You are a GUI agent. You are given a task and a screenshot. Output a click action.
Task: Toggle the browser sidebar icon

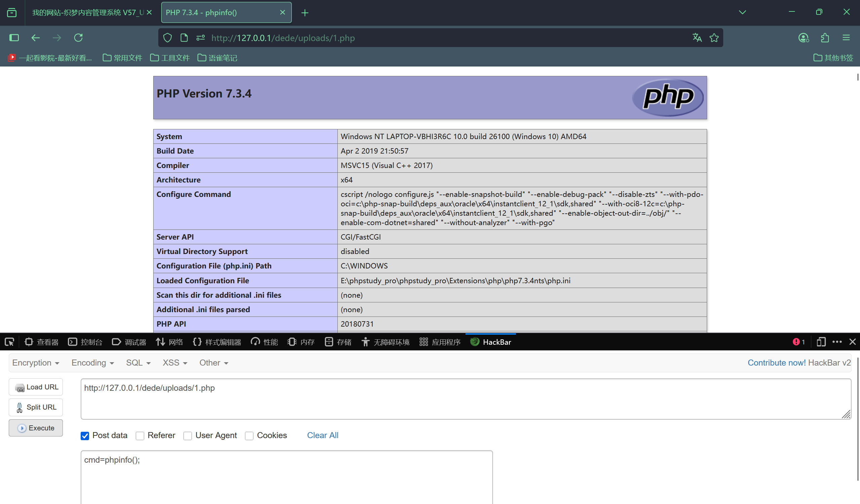tap(14, 38)
